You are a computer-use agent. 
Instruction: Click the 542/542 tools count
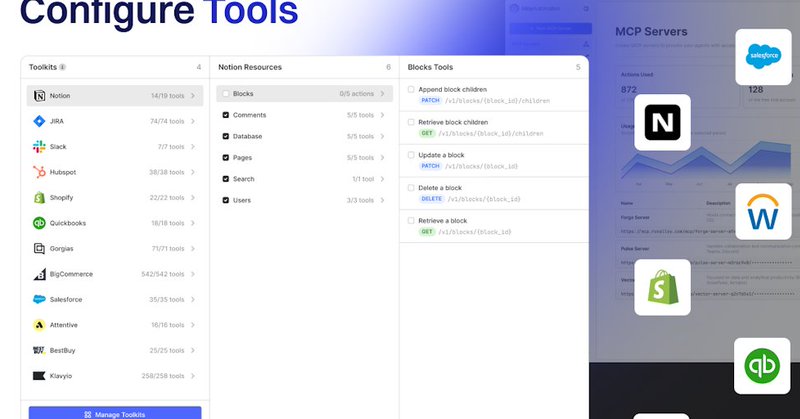point(163,274)
